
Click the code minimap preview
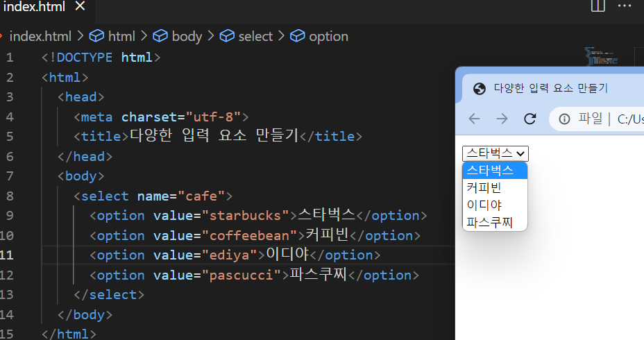point(601,56)
